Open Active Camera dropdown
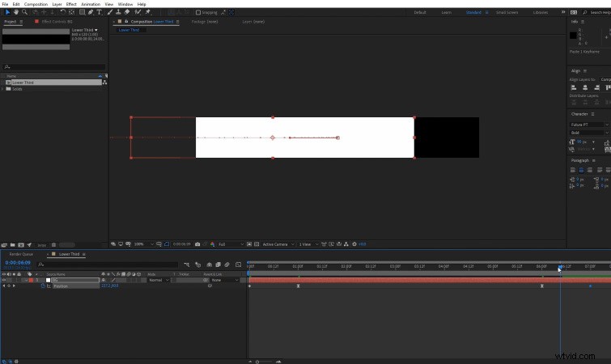Screen dimensions: 611x364 [x=278, y=244]
